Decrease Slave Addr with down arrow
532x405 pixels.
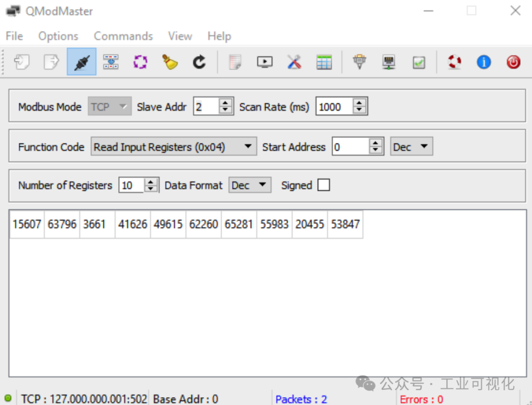click(225, 110)
